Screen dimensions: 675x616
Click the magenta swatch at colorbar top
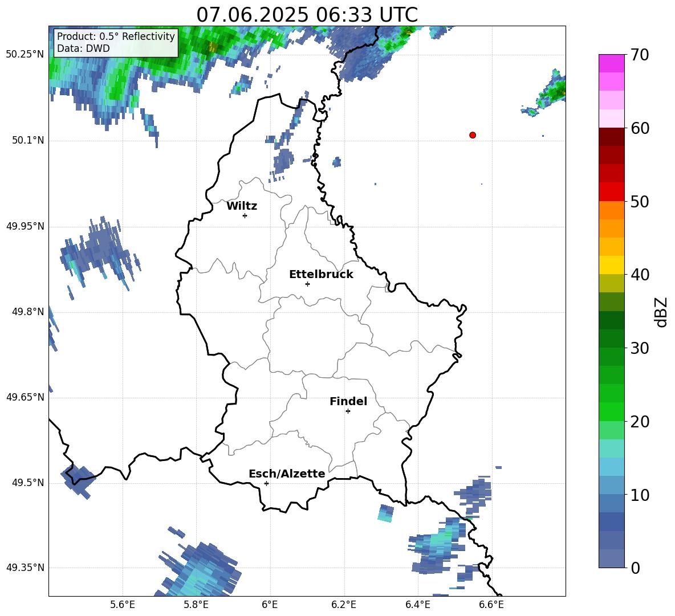pyautogui.click(x=611, y=63)
